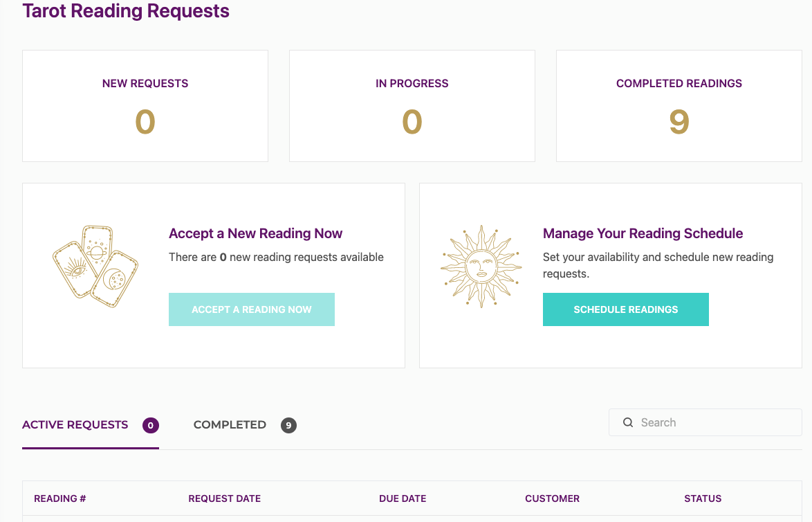
Task: Click the Completed Readings count 9
Action: point(679,122)
